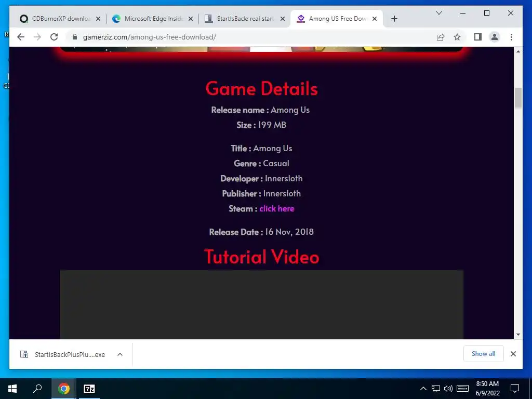Click the Chrome taskbar icon
This screenshot has width=532, height=399.
(x=63, y=389)
